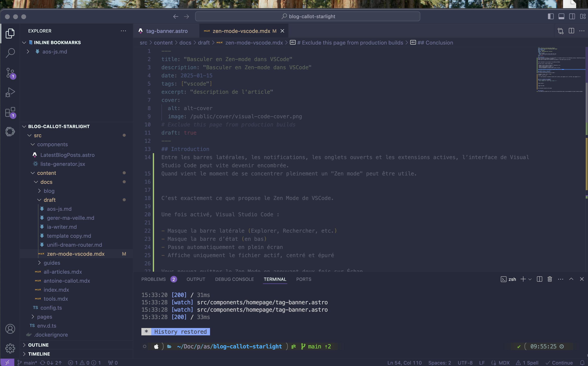Open the Search view in activity bar
Image resolution: width=588 pixels, height=366 pixels.
tap(10, 53)
